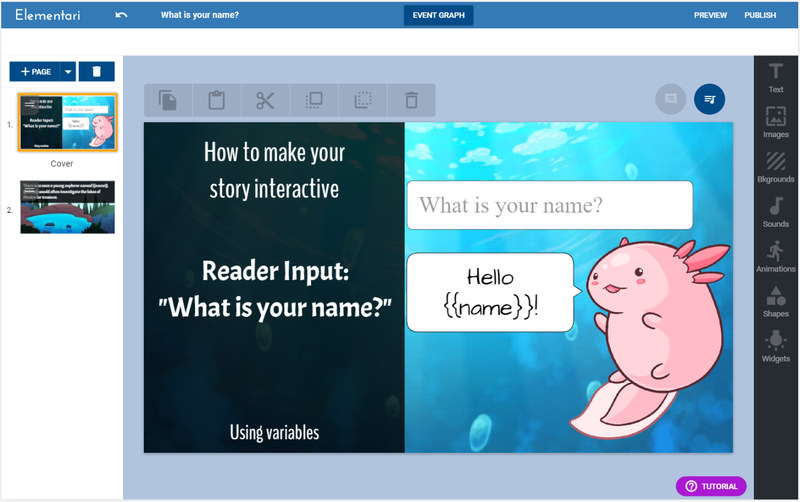The height and width of the screenshot is (502, 800).
Task: Open the comments speech bubble button
Action: [x=670, y=99]
